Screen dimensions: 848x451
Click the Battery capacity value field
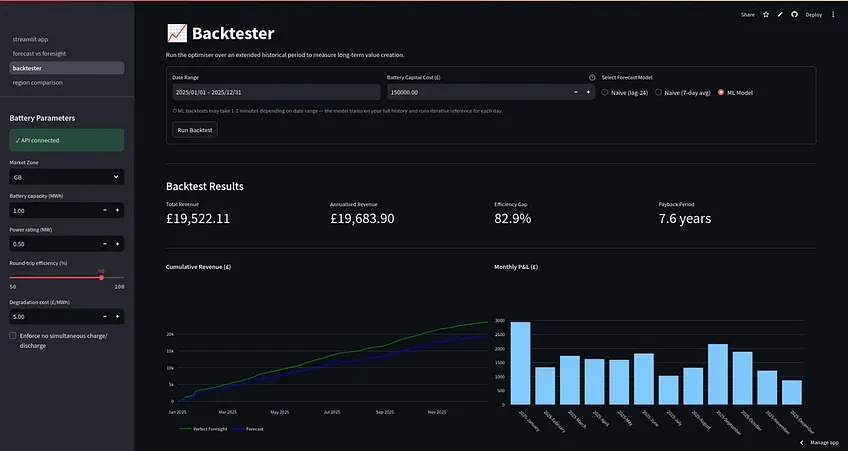click(53, 210)
